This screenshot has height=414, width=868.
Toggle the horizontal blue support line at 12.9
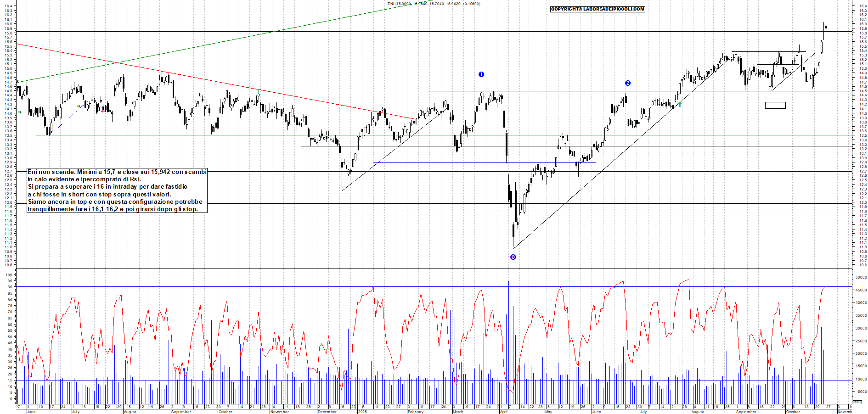point(482,163)
